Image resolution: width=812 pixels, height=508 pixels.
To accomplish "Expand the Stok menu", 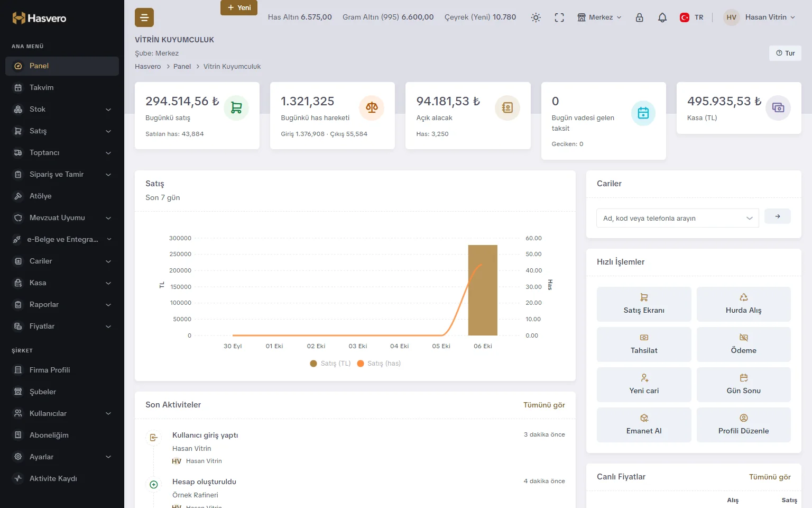I will (62, 110).
